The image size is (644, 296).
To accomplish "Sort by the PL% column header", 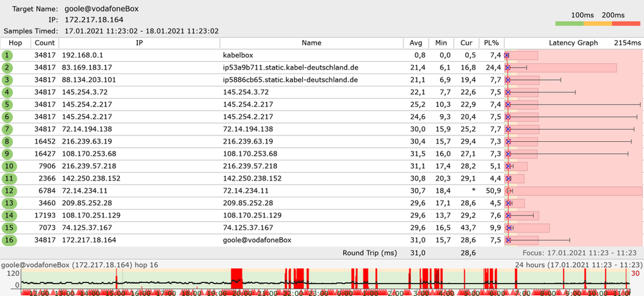I will point(491,43).
